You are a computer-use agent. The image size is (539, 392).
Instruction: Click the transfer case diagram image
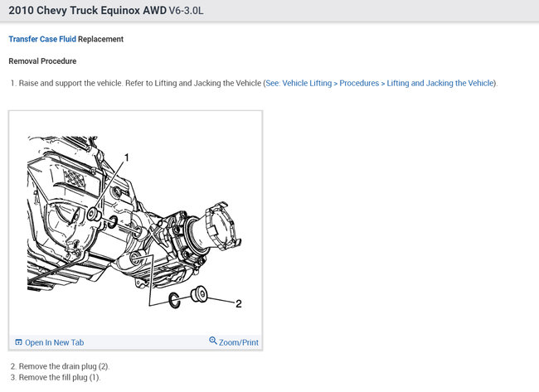[135, 222]
